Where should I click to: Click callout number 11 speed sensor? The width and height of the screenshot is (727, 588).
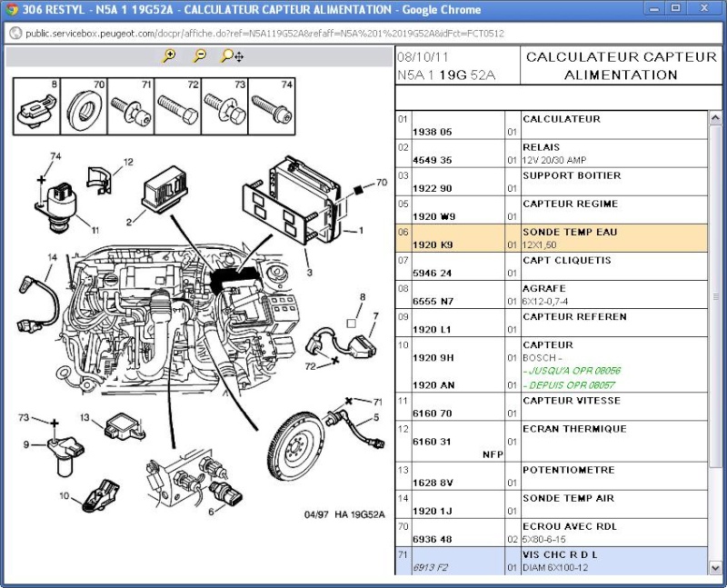coord(95,230)
